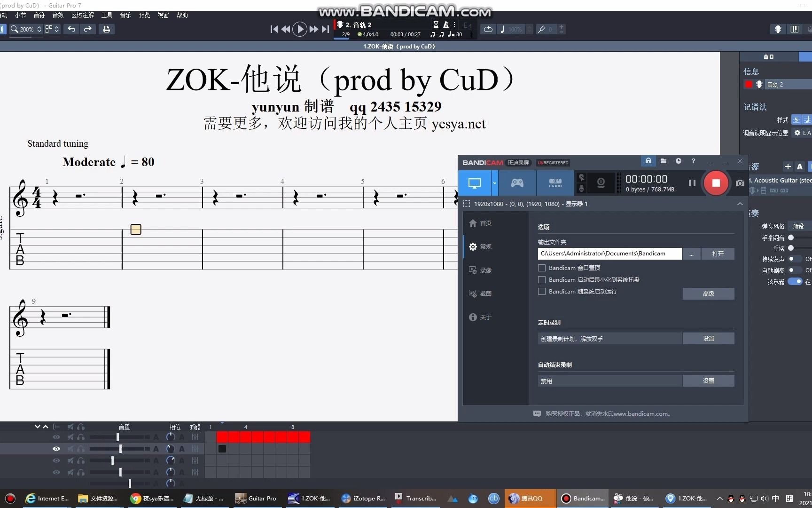The width and height of the screenshot is (812, 508).
Task: Start playback with the play button
Action: click(x=299, y=29)
